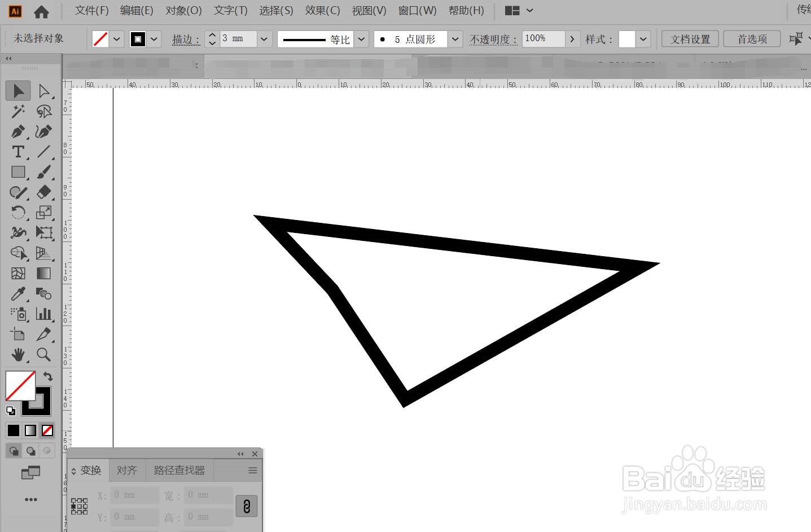Click the Home icon
The height and width of the screenshot is (532, 811).
pos(41,11)
